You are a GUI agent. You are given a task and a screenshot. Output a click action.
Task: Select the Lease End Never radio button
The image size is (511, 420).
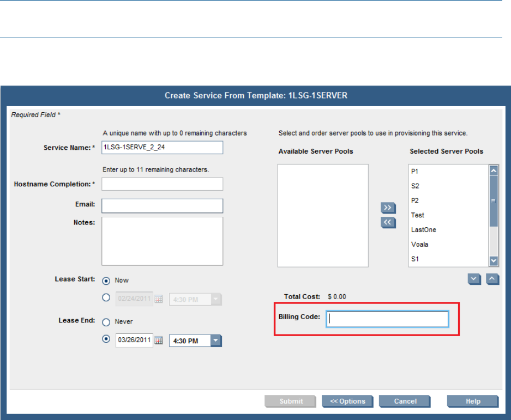coord(106,322)
